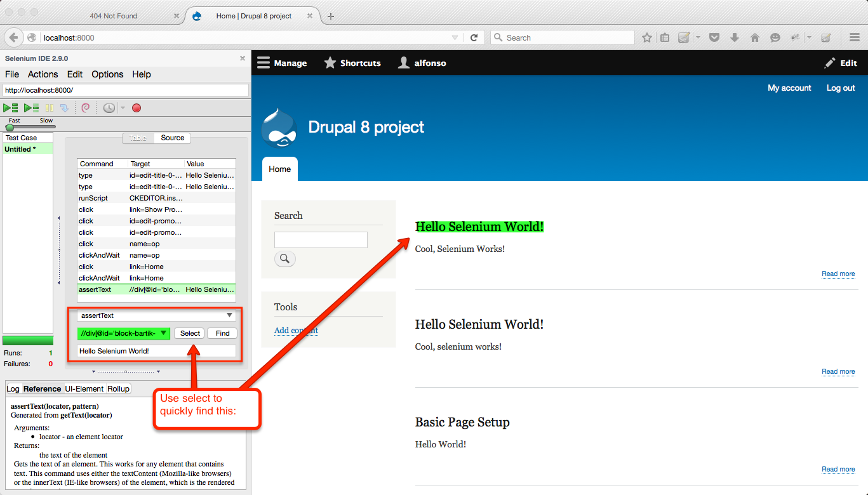Open the Selenium IDE Edit menu
This screenshot has width=868, height=495.
click(75, 74)
